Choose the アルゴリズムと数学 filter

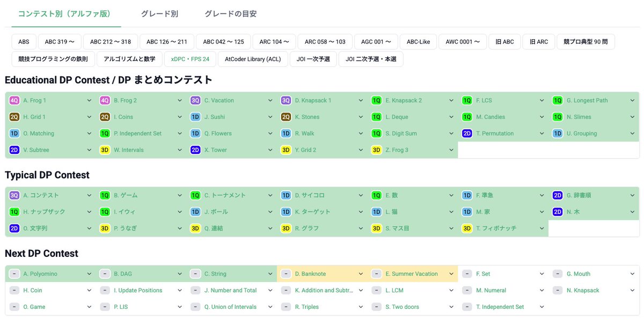coord(129,59)
